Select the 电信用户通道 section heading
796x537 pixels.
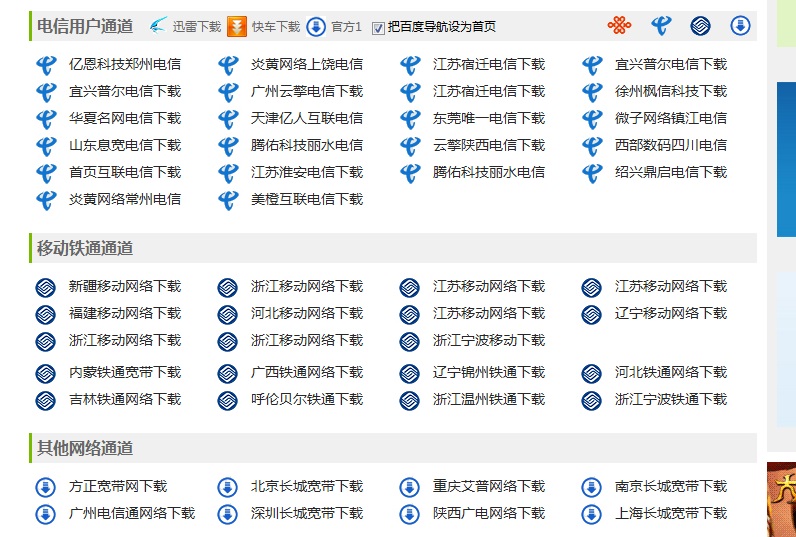point(85,26)
